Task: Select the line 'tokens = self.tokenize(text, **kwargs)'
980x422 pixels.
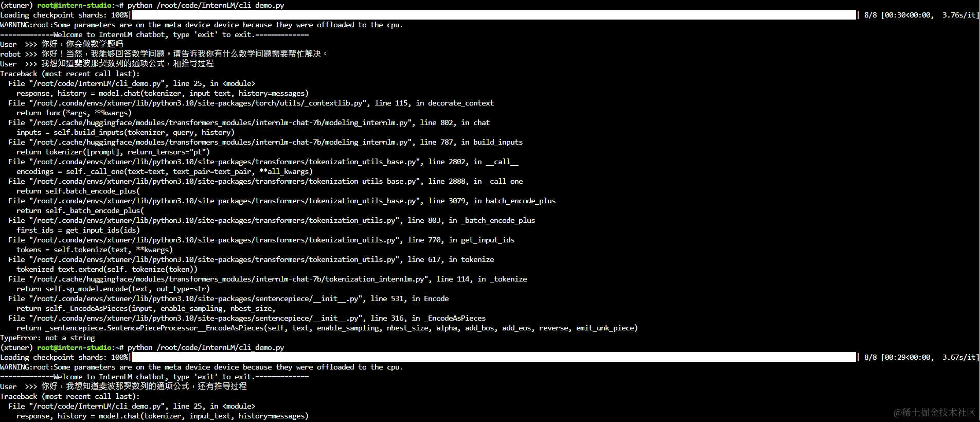Action: point(95,250)
